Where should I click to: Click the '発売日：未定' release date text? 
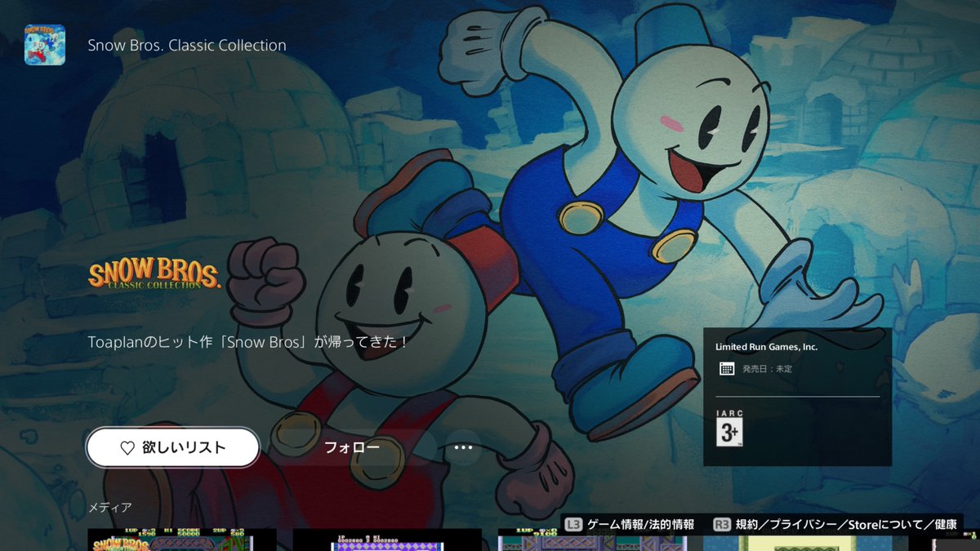click(x=767, y=369)
